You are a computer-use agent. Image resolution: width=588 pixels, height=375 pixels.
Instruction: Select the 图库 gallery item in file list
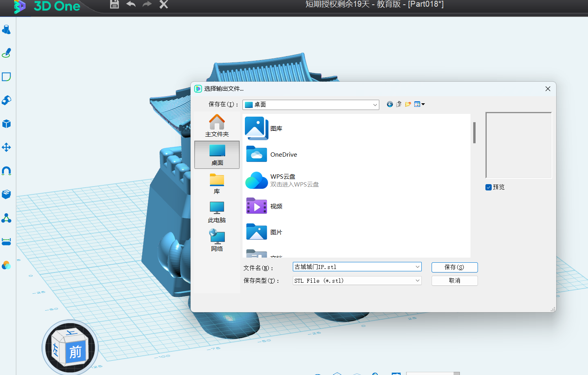click(x=264, y=128)
